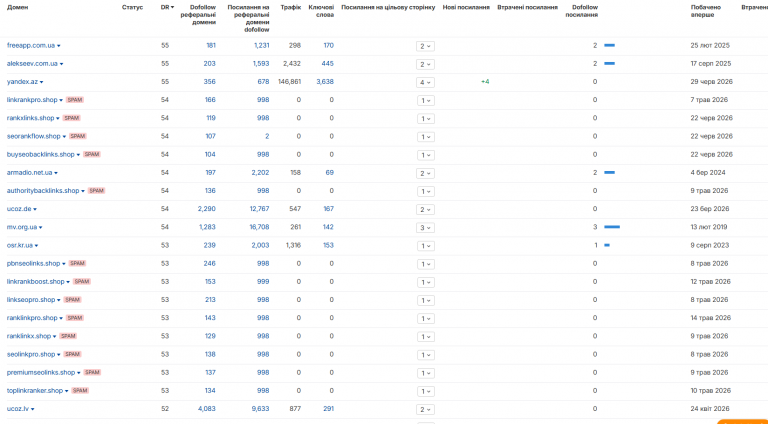The height and width of the screenshot is (424, 768).
Task: Open the ucoz.de domain link
Action: (x=19, y=209)
